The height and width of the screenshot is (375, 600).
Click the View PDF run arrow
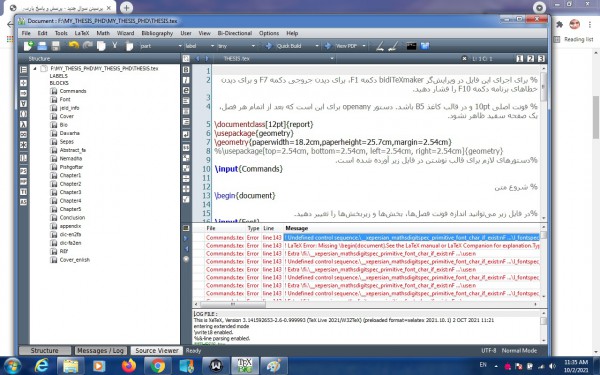point(328,46)
